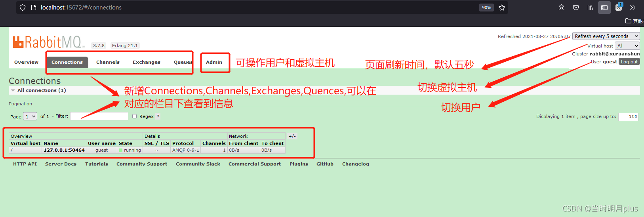Enable the Regex checkbox
The height and width of the screenshot is (217, 644).
[135, 116]
